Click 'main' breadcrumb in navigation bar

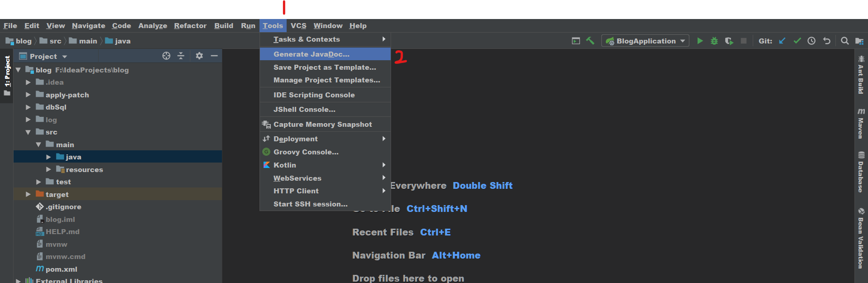[83, 41]
